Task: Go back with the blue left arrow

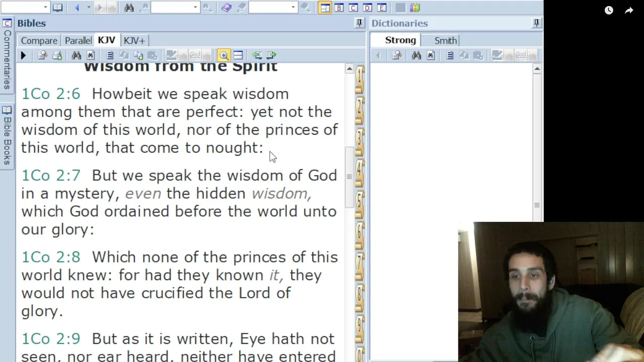Action: tap(77, 8)
